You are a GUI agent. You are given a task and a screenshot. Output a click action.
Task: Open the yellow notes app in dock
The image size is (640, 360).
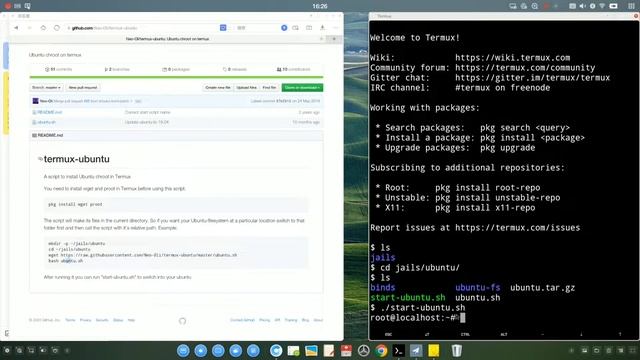coord(433,350)
